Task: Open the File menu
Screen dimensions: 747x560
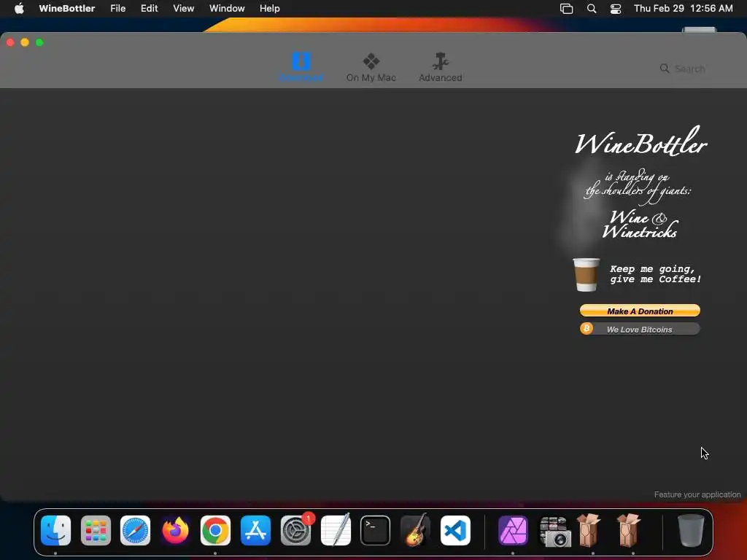Action: click(117, 8)
